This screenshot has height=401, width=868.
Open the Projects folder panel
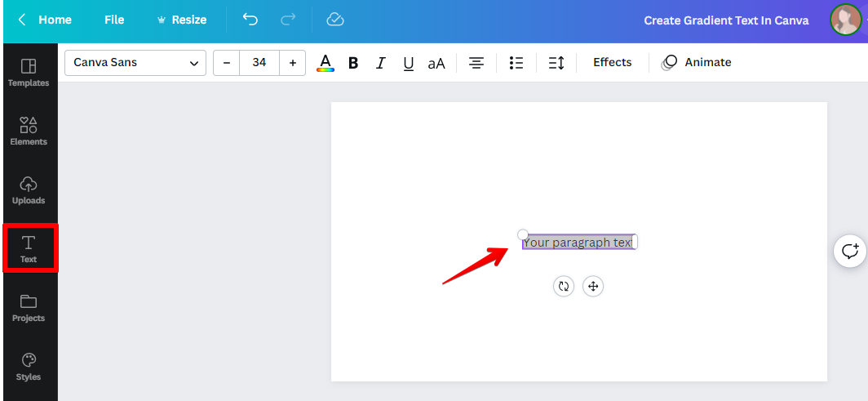[x=29, y=307]
